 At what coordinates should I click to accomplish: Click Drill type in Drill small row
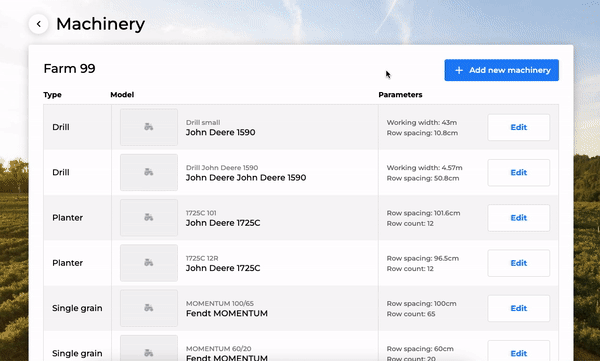point(61,127)
